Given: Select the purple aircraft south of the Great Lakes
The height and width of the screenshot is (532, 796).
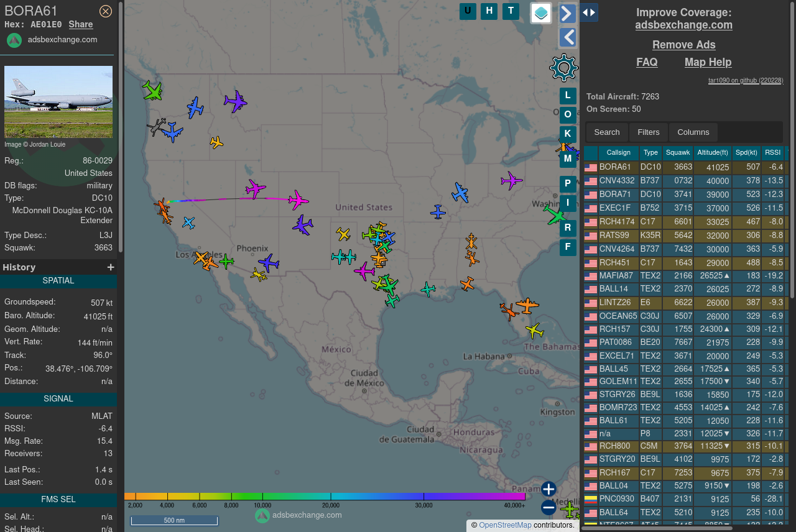Looking at the screenshot, I should (512, 181).
